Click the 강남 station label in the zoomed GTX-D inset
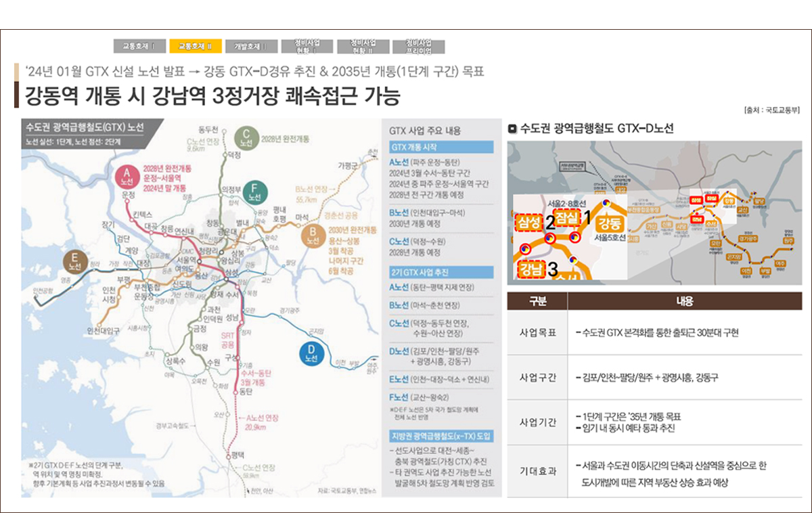This screenshot has width=812, height=513. click(532, 269)
